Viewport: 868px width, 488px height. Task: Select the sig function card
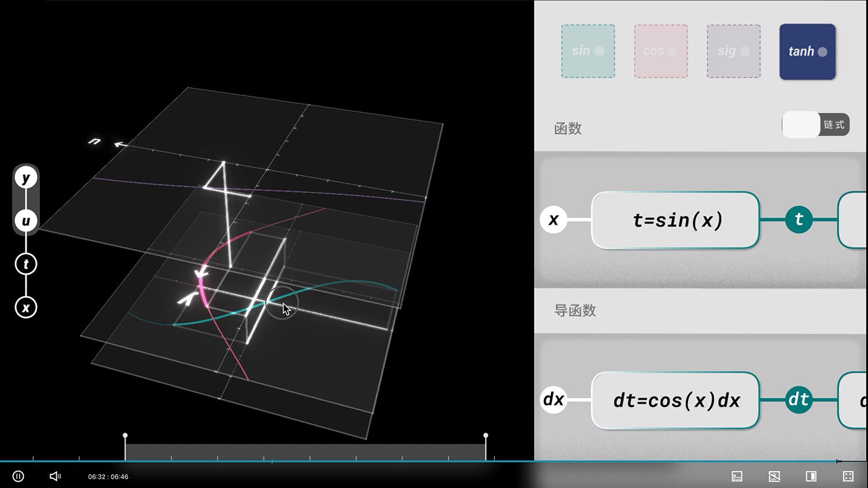(734, 51)
